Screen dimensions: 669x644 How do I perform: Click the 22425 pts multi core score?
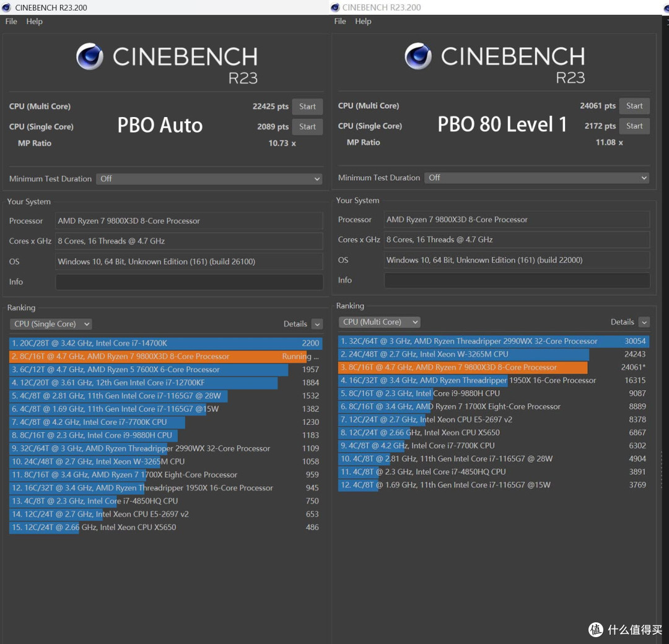[271, 107]
